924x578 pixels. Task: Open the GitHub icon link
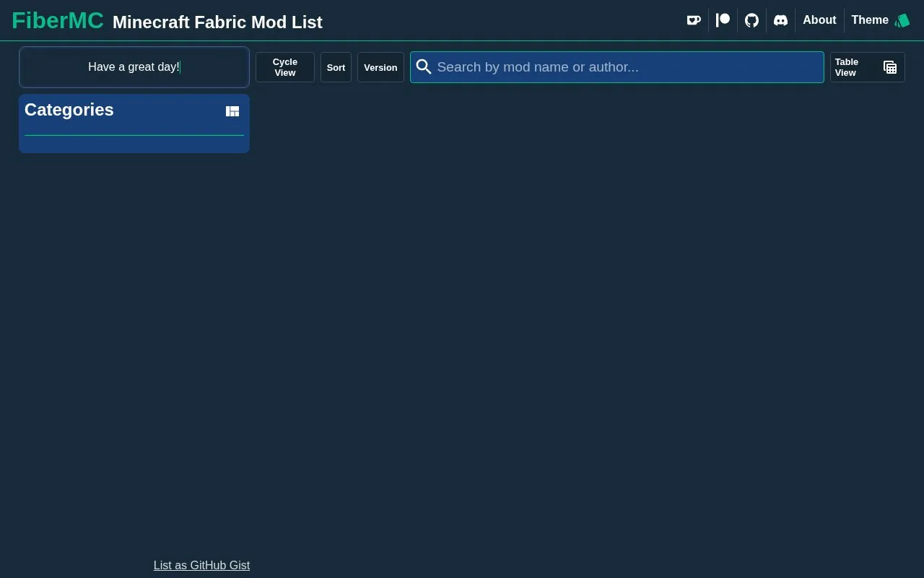[x=751, y=20]
